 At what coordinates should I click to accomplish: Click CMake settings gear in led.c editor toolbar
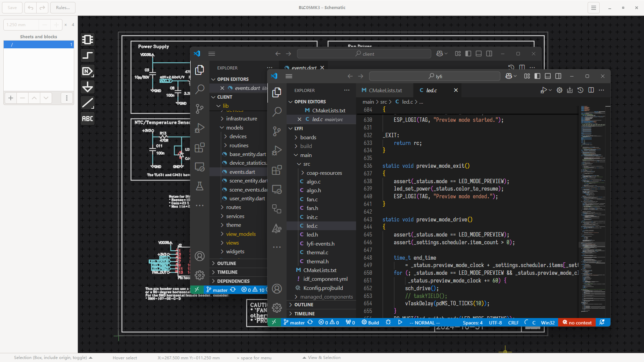[559, 90]
